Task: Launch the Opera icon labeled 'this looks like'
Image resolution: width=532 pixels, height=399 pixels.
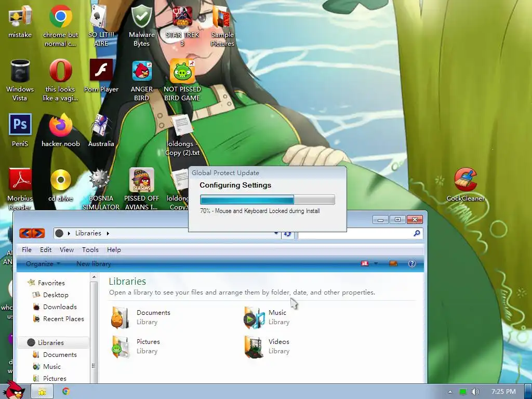Action: (60, 80)
